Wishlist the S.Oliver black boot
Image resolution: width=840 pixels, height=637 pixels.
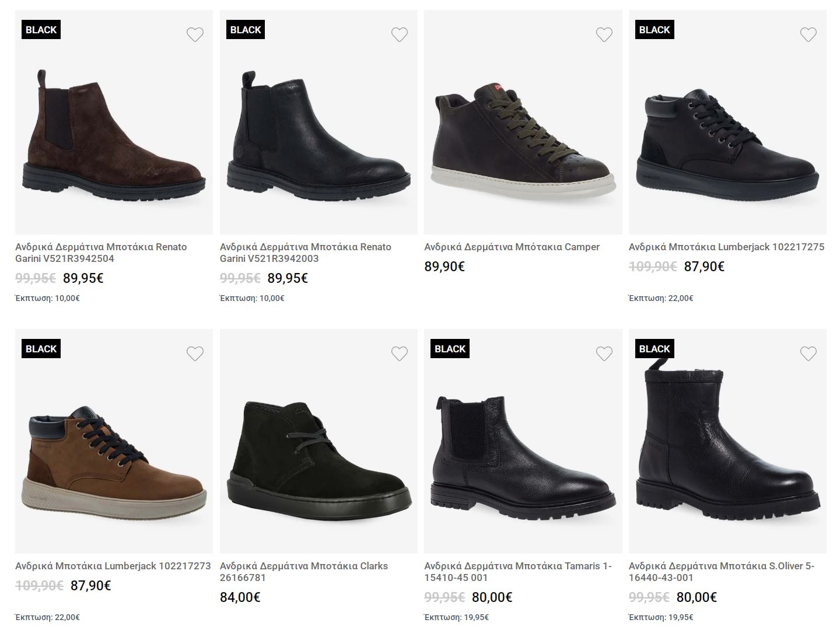[x=808, y=353]
